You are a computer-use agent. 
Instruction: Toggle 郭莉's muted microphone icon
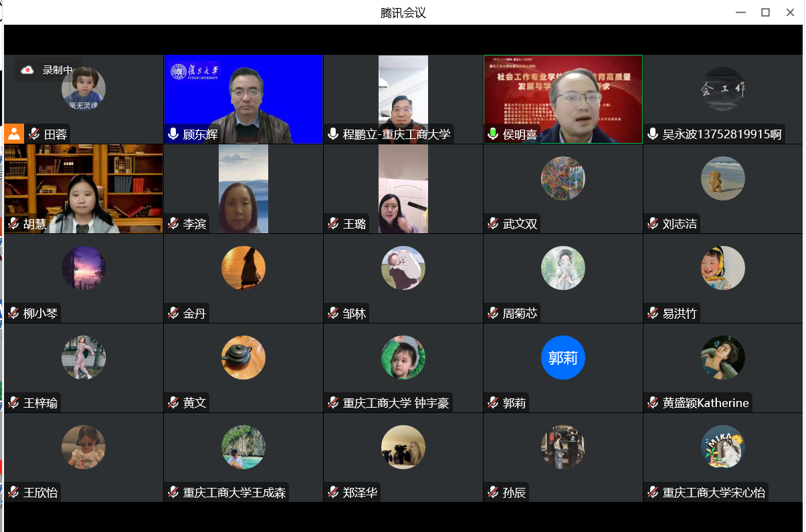pyautogui.click(x=492, y=402)
